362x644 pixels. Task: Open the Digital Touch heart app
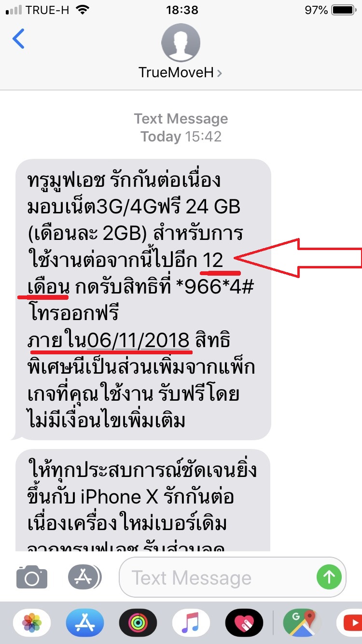pos(244,623)
